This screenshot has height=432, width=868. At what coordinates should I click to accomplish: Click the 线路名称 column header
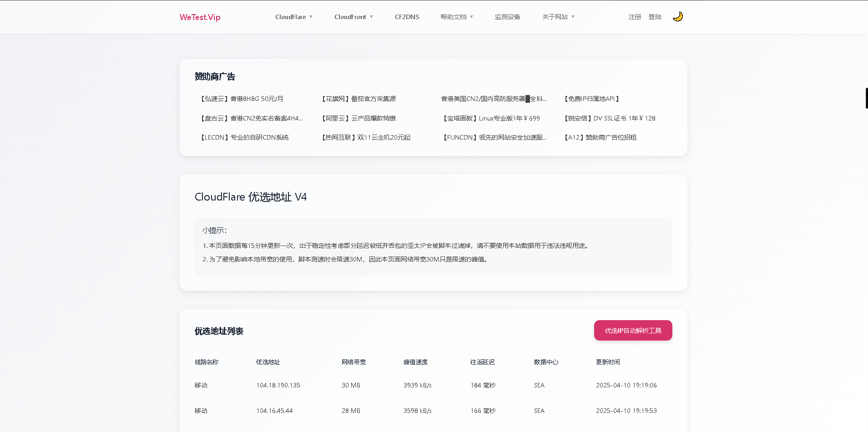coord(207,362)
